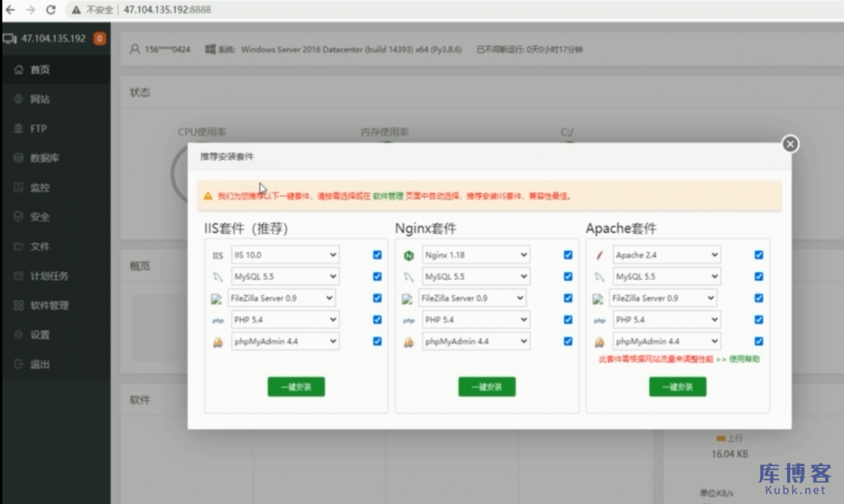The width and height of the screenshot is (844, 504).
Task: Open the 数据库 menu item
Action: click(57, 157)
